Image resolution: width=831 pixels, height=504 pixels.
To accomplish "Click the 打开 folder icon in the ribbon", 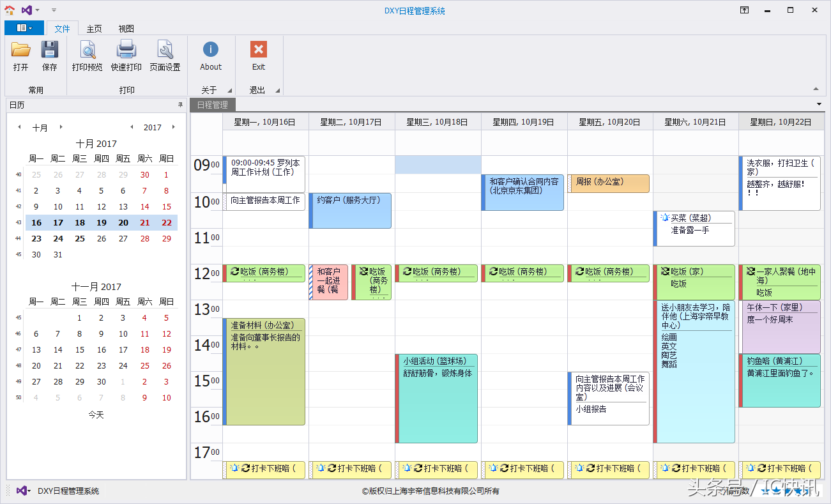I will (20, 50).
